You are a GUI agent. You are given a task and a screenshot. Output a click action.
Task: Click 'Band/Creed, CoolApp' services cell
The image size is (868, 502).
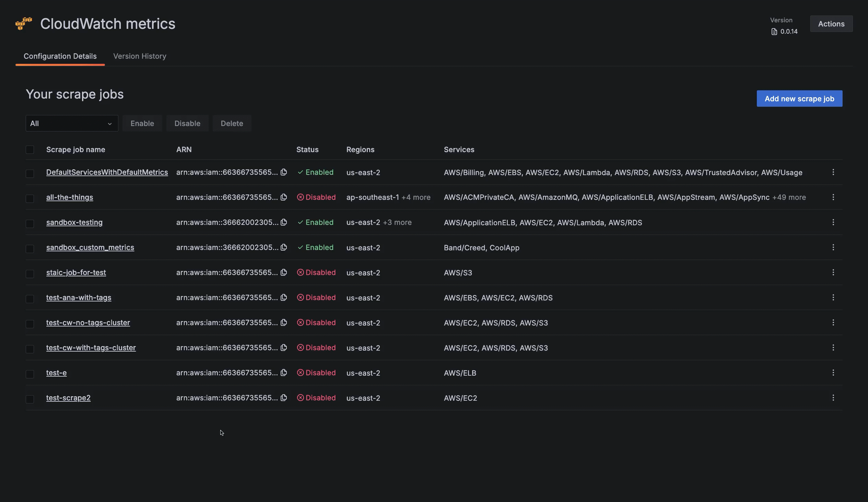point(482,248)
